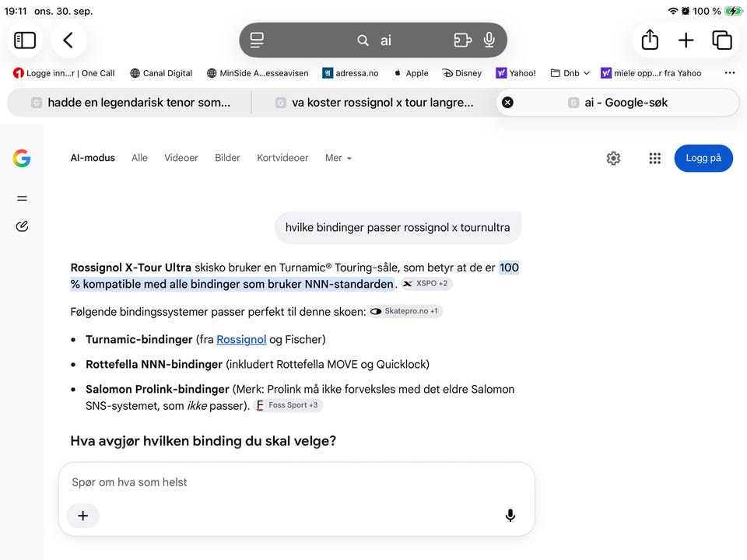Screen dimensions: 747x560
Task: Select the Alle results tab
Action: (139, 158)
